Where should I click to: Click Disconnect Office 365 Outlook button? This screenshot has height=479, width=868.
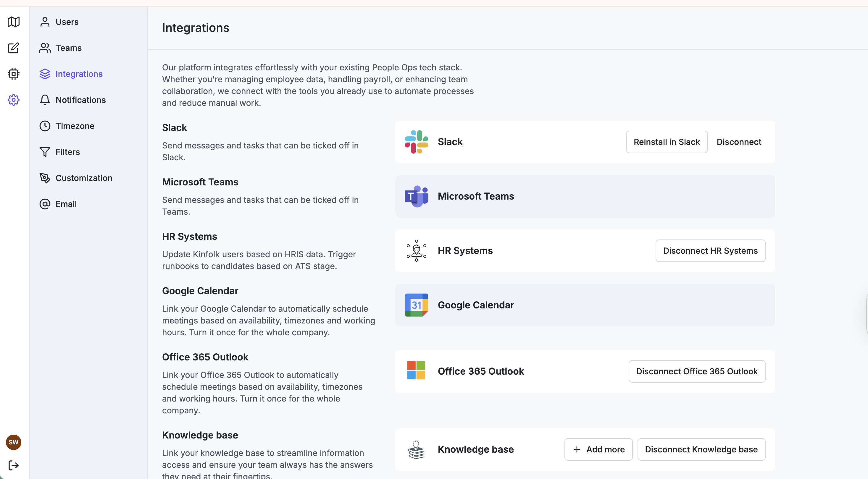click(697, 371)
